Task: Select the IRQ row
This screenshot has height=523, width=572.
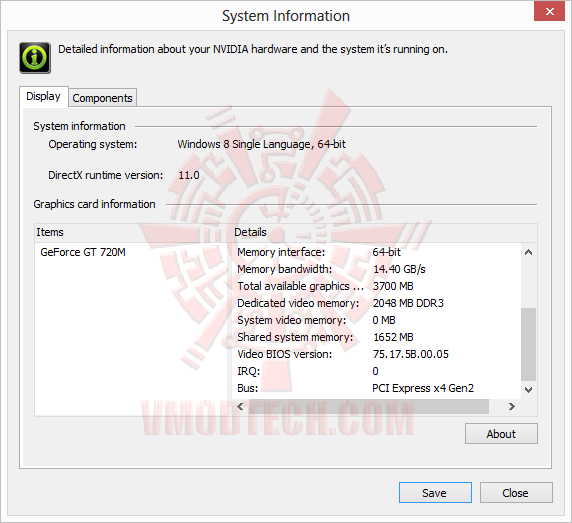Action: 376,371
